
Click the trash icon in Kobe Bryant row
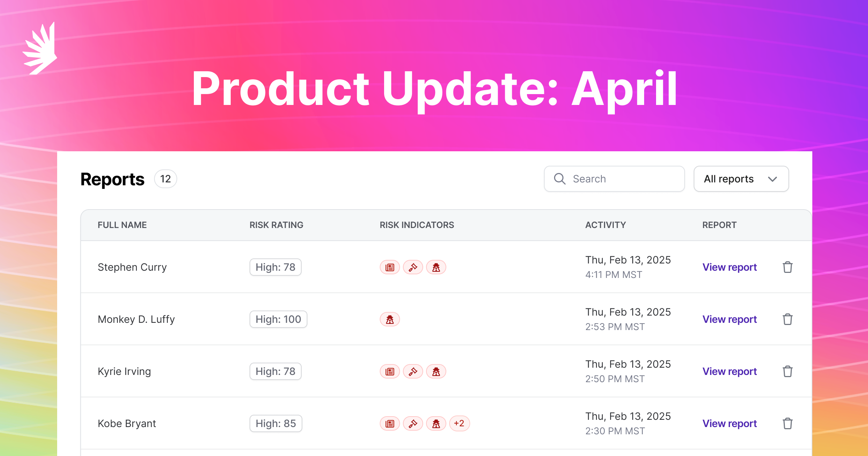click(x=787, y=424)
